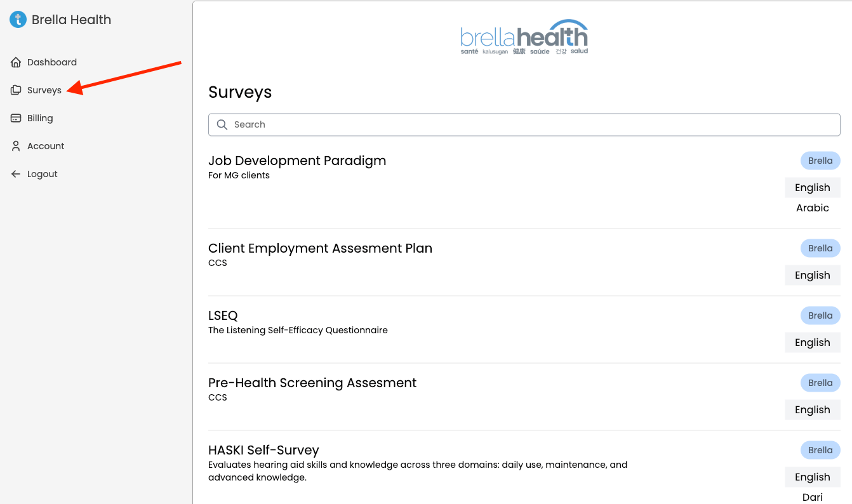The width and height of the screenshot is (852, 504).
Task: Open the HASKI Self-Survey title
Action: click(263, 450)
